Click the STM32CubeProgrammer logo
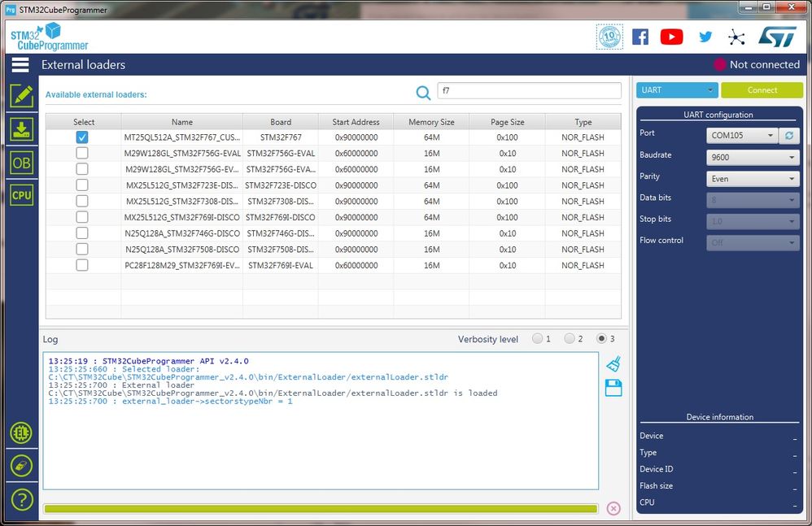This screenshot has width=812, height=526. (49, 37)
